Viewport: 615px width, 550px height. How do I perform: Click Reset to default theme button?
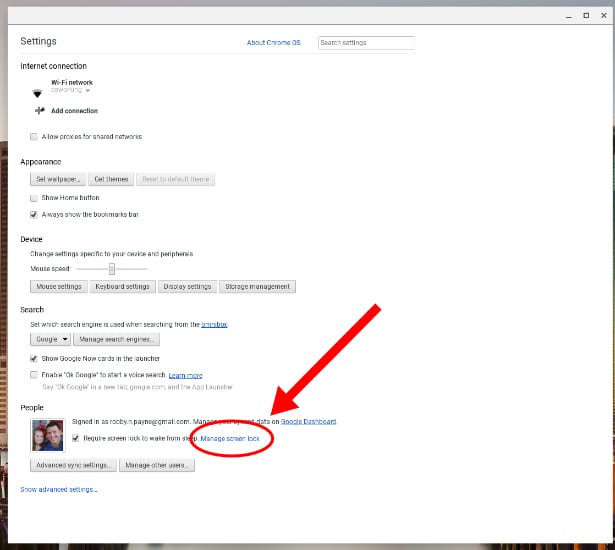[175, 179]
